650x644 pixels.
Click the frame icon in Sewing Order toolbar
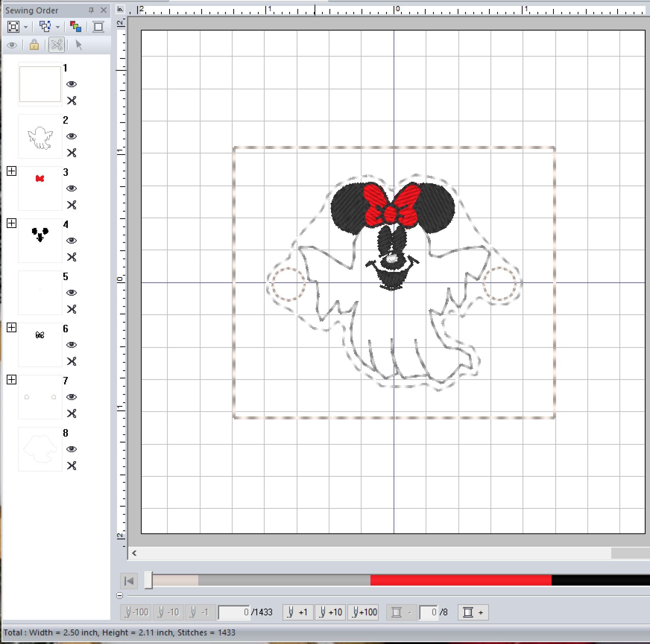pos(98,27)
